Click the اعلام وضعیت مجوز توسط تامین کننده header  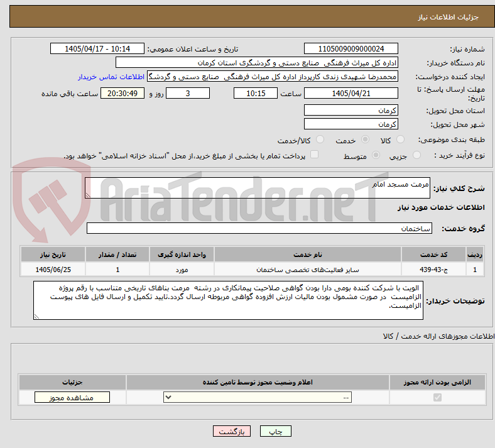pos(258,382)
